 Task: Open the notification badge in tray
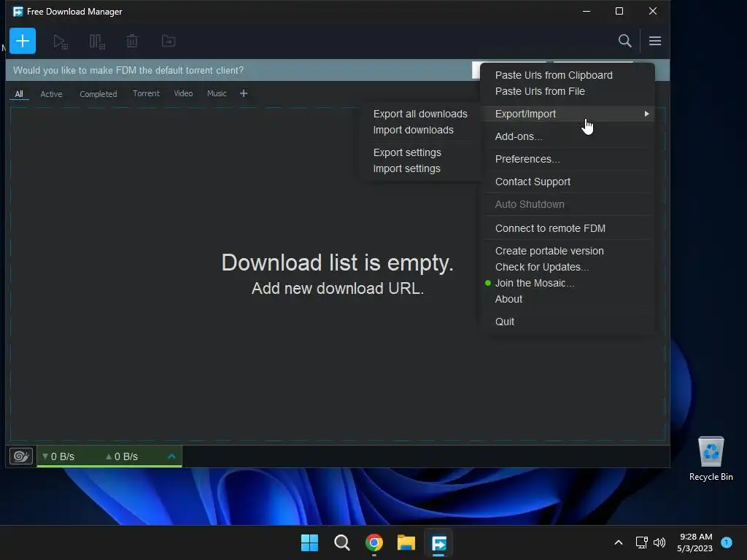click(727, 542)
